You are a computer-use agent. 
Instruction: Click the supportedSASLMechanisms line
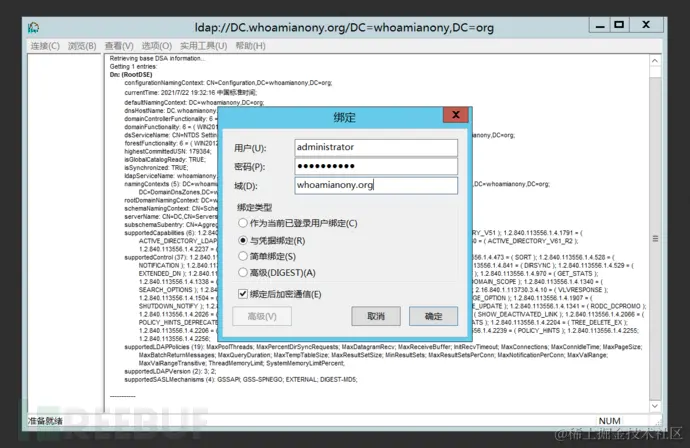(241, 379)
